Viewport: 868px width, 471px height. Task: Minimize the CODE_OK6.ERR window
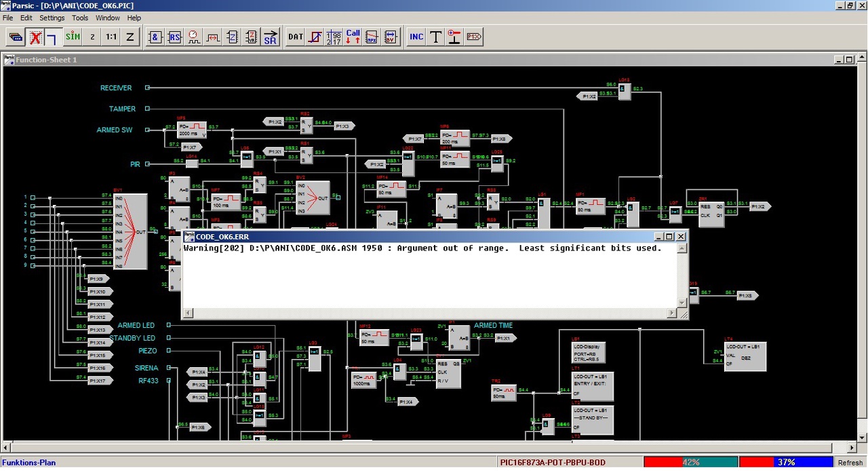pos(658,236)
